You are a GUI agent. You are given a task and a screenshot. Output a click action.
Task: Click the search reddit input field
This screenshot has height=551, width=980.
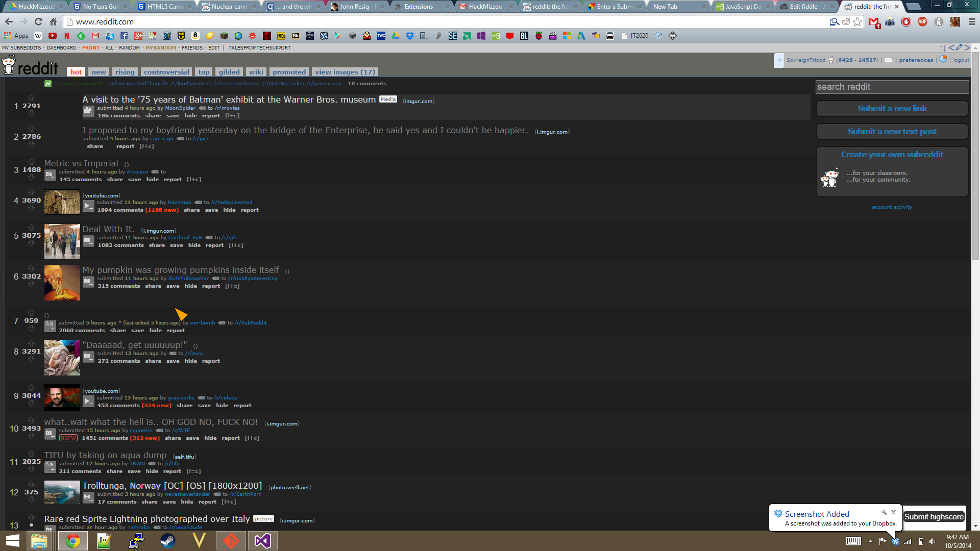[x=891, y=87]
